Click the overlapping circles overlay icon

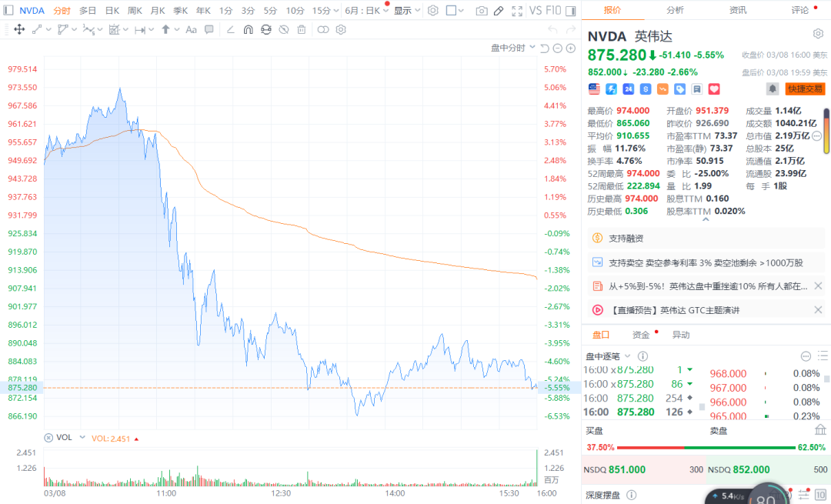(x=322, y=30)
